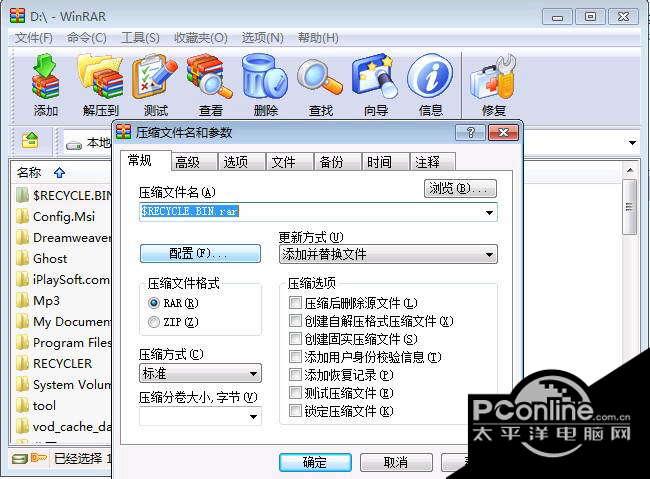This screenshot has width=650, height=479.
Task: Open the 工具(S) menu
Action: click(140, 38)
